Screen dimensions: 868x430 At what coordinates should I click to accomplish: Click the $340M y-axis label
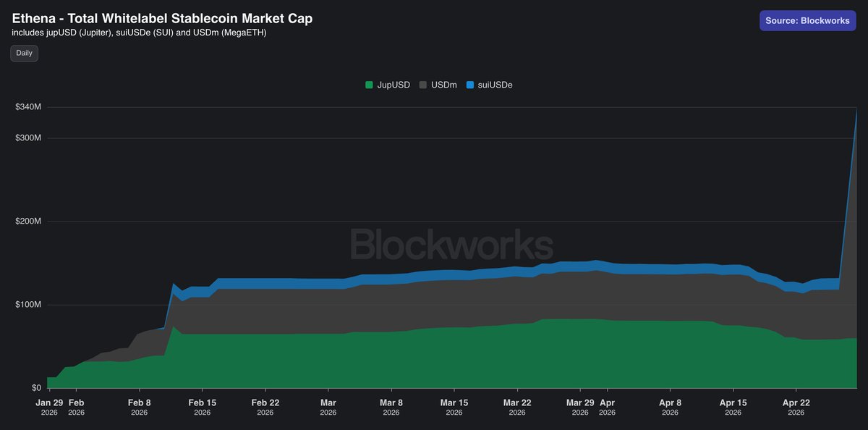coord(28,107)
